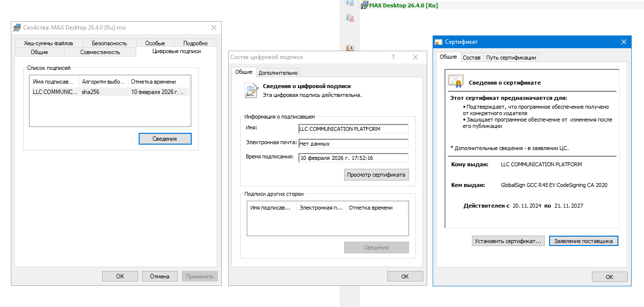Click the MAX Desktop 26.4.0 [Ru] title text
This screenshot has height=307, width=644.
click(x=403, y=5)
